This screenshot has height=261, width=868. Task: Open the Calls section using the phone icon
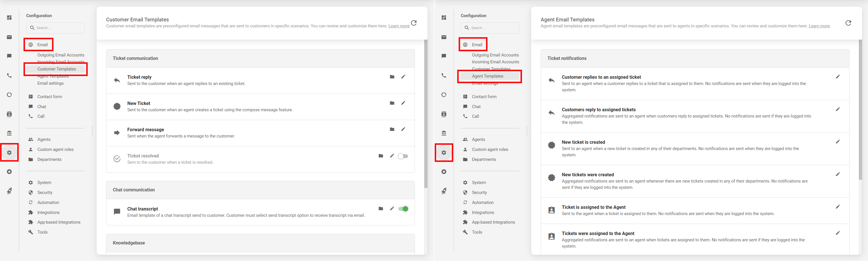coord(9,75)
